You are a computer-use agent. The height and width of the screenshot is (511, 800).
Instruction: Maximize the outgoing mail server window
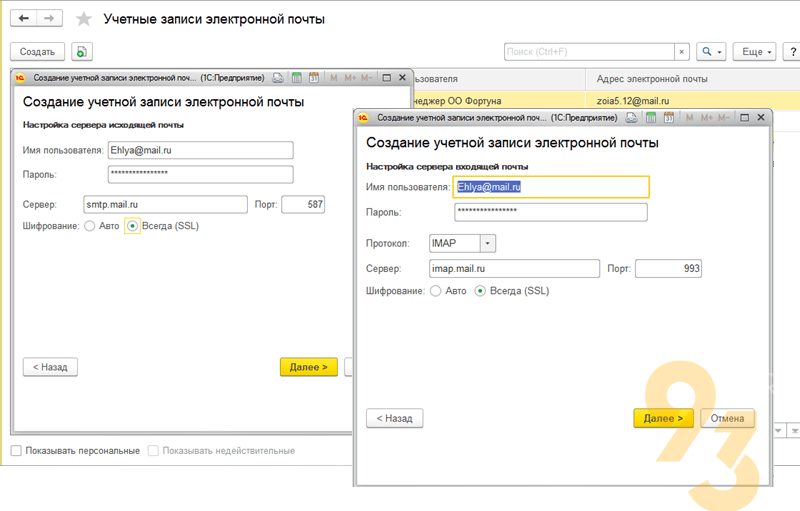386,78
